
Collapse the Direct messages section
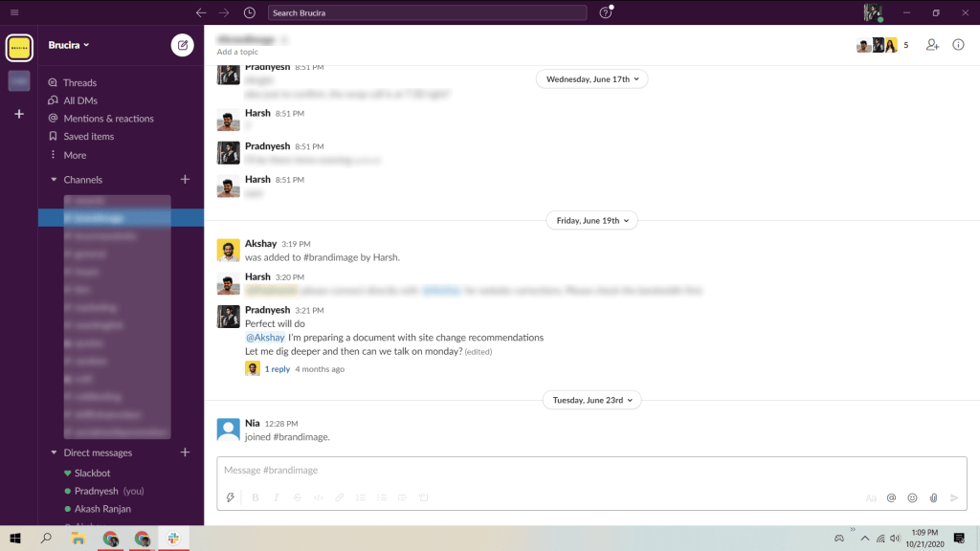click(x=54, y=452)
